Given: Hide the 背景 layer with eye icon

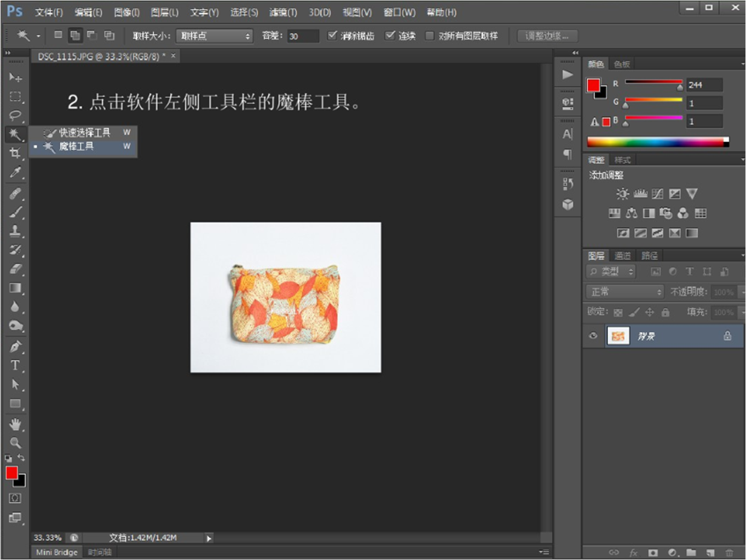Looking at the screenshot, I should click(593, 336).
